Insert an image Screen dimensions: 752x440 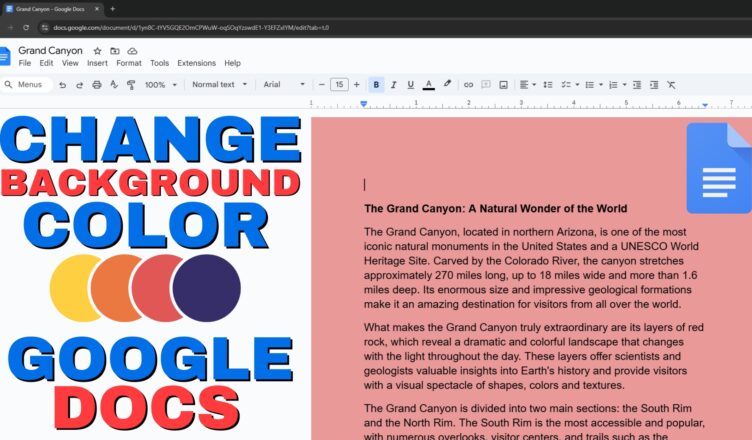click(x=503, y=85)
